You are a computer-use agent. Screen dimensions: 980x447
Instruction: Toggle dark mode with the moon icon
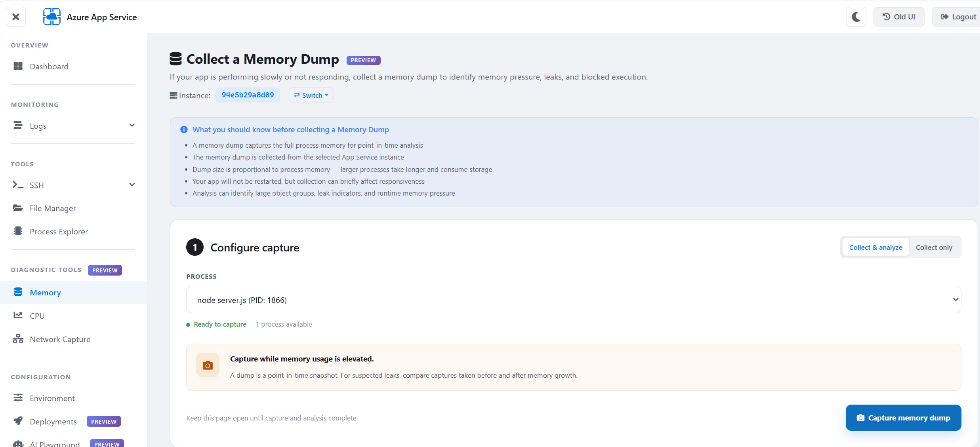pos(856,17)
